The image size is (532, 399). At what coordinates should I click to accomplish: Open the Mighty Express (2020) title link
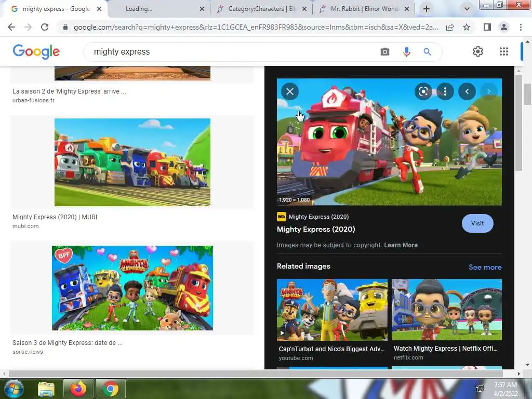pos(316,229)
